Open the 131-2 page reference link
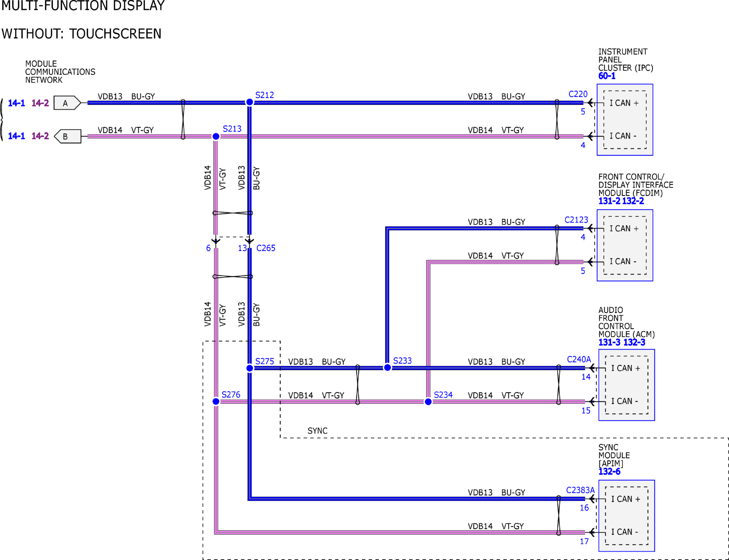Image resolution: width=729 pixels, height=560 pixels. 609,201
